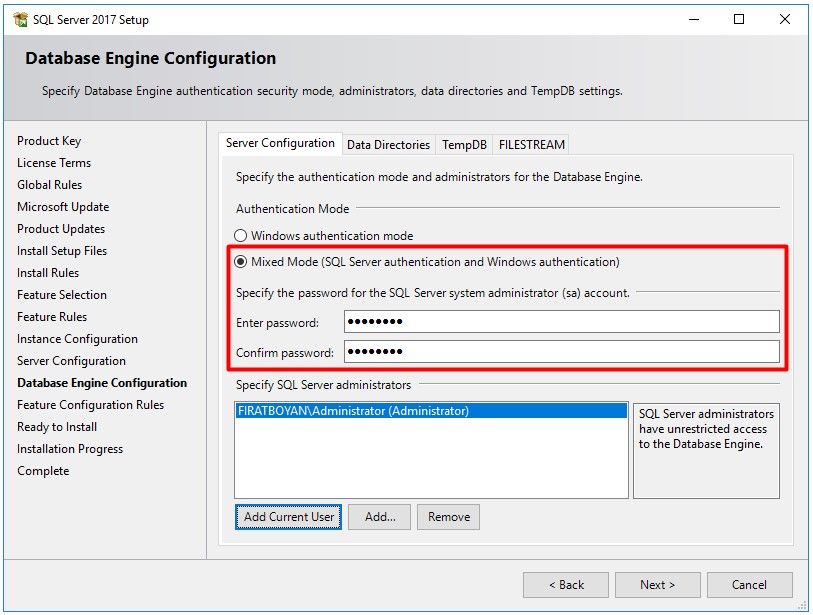813x615 pixels.
Task: Click the Add... button
Action: point(380,517)
